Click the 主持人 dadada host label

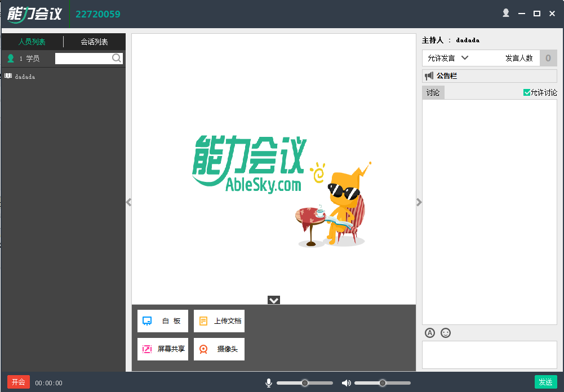pos(451,40)
